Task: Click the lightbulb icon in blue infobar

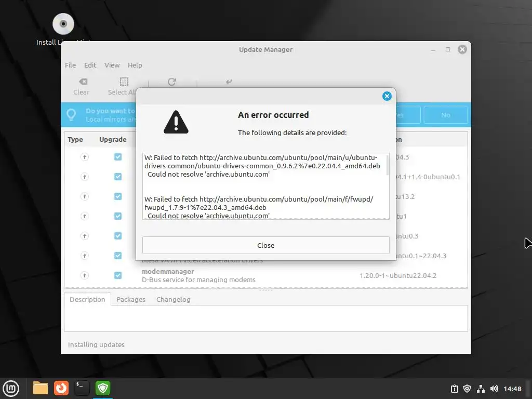Action: pos(71,115)
